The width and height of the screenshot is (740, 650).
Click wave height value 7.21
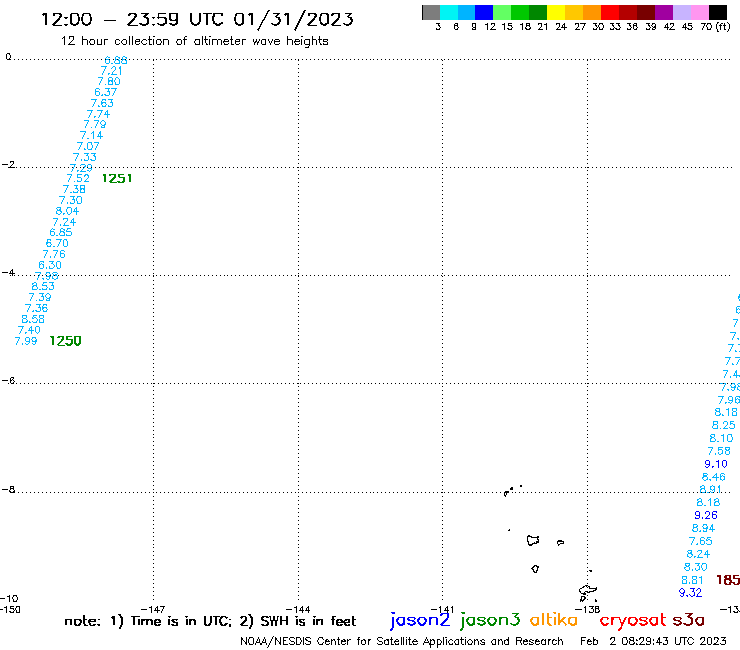(x=112, y=71)
